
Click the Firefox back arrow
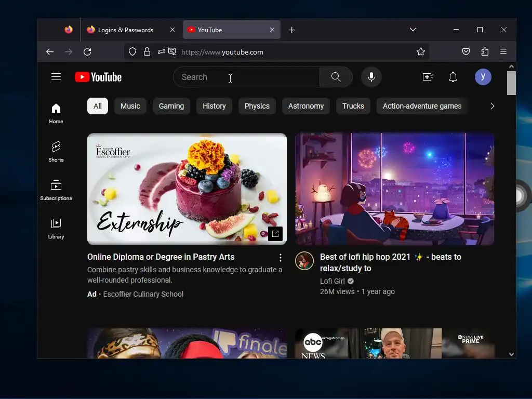click(50, 52)
